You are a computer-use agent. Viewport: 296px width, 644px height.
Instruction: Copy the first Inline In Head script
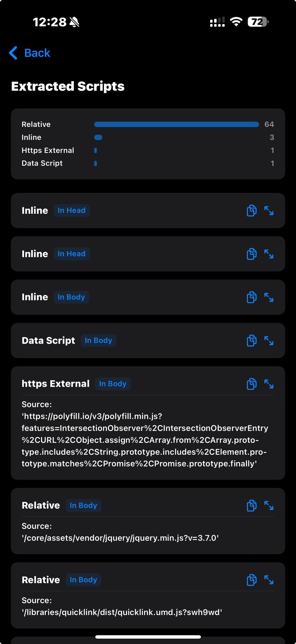pos(252,210)
